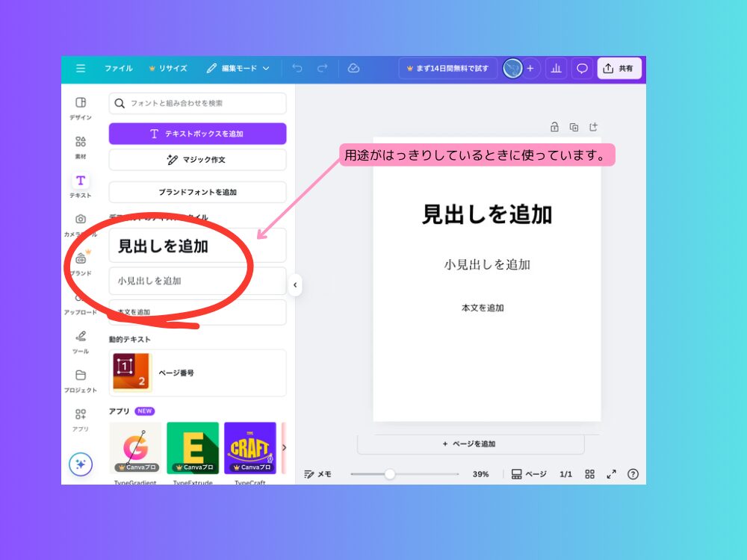Image resolution: width=747 pixels, height=560 pixels.
Task: Select the ページ番号 dynamic text item
Action: click(197, 373)
